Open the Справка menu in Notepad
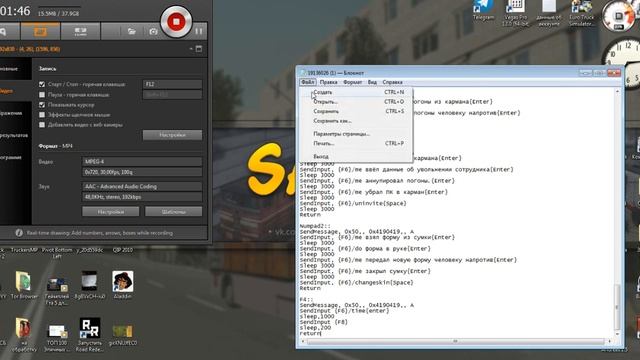This screenshot has width=640, height=360. pyautogui.click(x=392, y=82)
